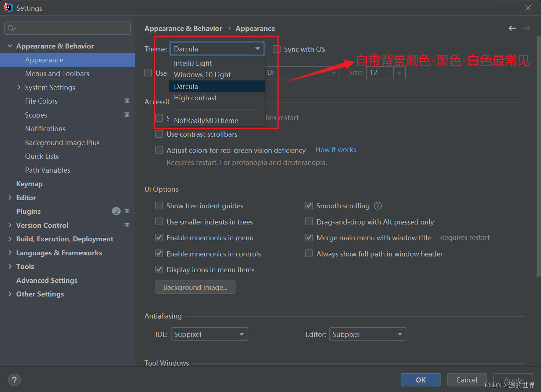
Task: Click the back arrow navigation icon
Action: (512, 28)
